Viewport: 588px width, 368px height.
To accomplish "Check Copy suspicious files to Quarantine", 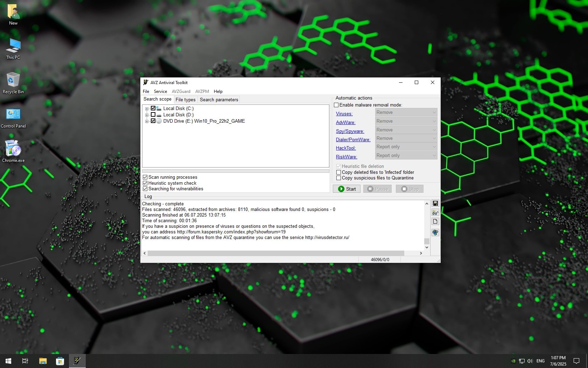I will pos(338,178).
